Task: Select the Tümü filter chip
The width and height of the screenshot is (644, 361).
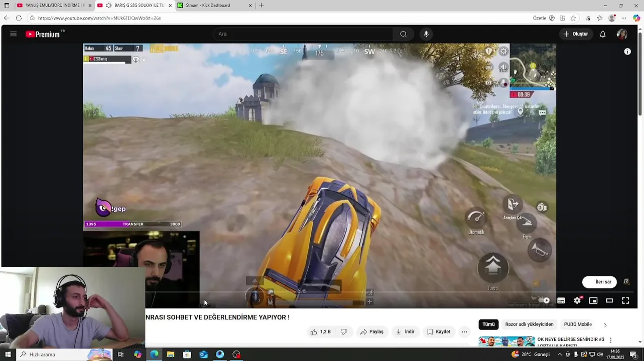Action: pyautogui.click(x=488, y=324)
